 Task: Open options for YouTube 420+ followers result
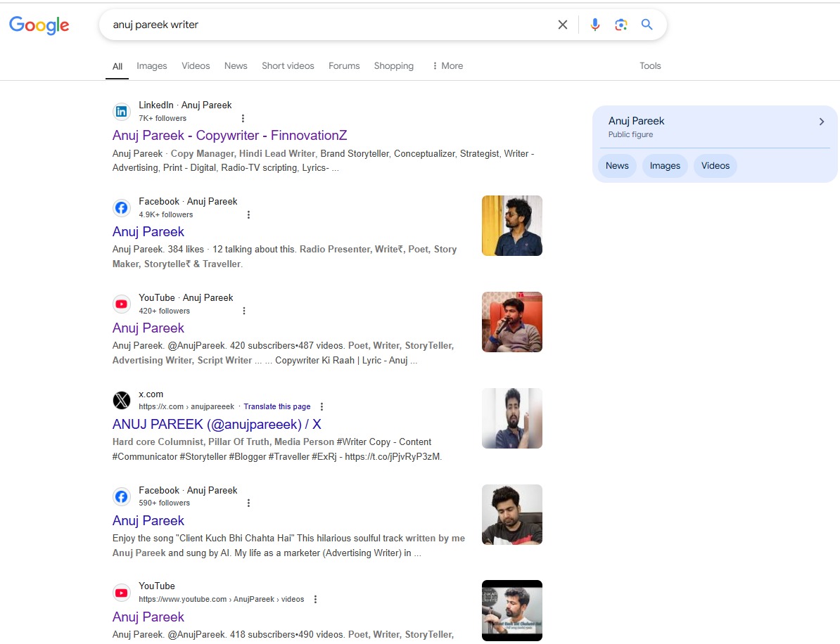point(243,311)
